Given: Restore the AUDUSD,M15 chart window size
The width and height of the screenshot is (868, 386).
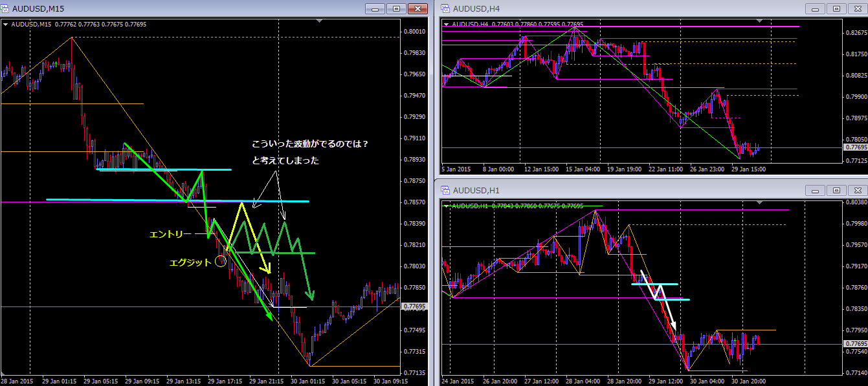Looking at the screenshot, I should click(397, 9).
